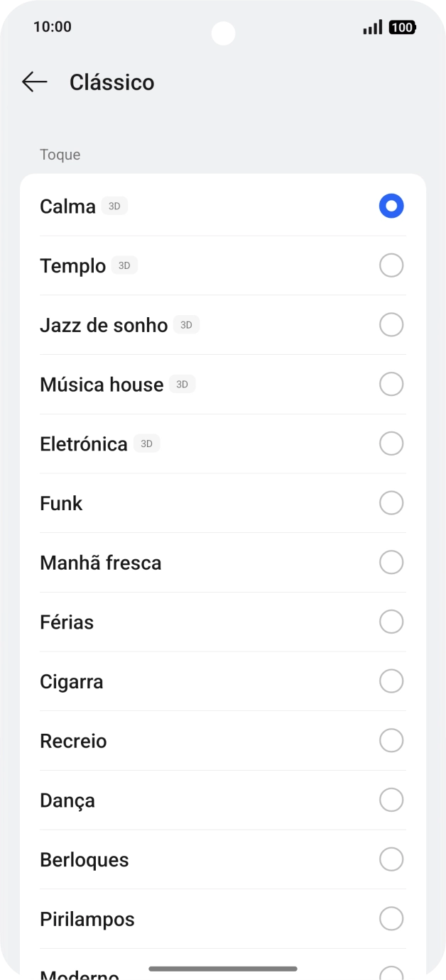This screenshot has width=446, height=980.
Task: Select the Berloques ringtone option
Action: point(391,859)
